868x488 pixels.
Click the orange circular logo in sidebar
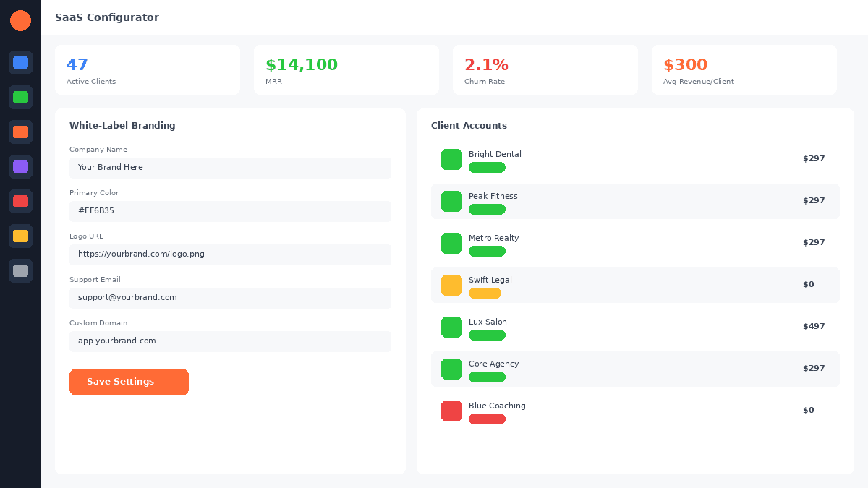tap(20, 20)
